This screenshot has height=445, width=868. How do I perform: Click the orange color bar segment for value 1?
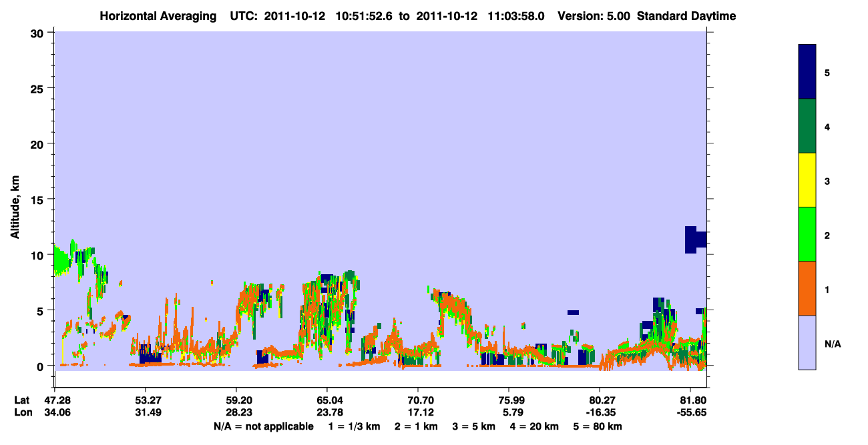[x=807, y=288]
